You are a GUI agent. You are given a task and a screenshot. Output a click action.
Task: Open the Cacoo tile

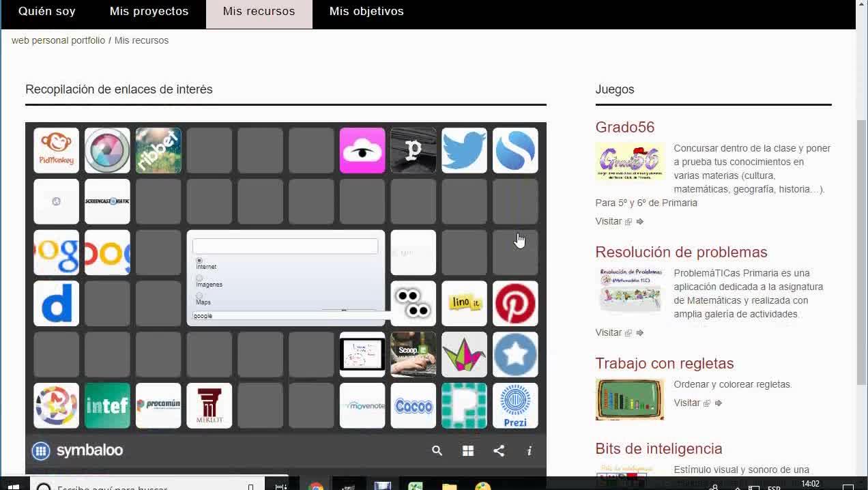click(x=414, y=405)
